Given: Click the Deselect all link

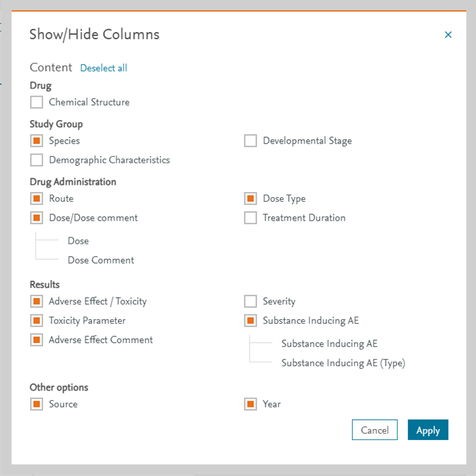Looking at the screenshot, I should [104, 68].
